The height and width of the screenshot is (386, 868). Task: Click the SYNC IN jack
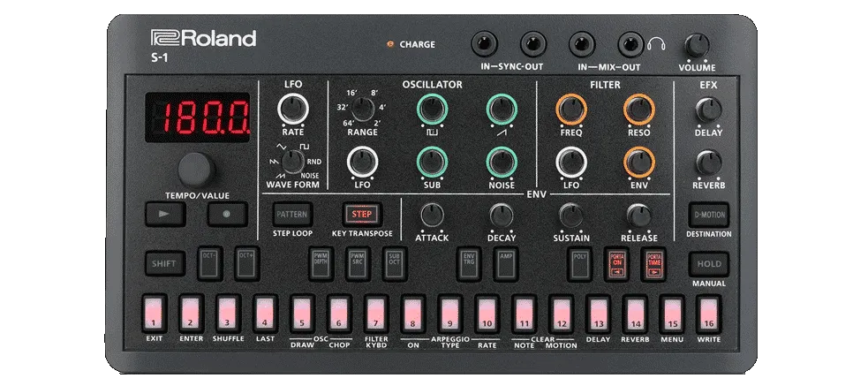coord(485,43)
